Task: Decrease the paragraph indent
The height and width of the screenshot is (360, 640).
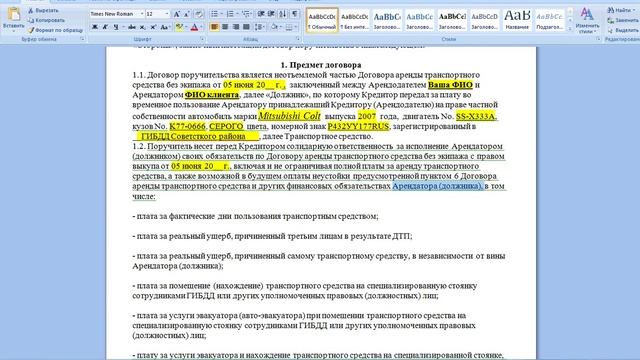Action: point(261,14)
